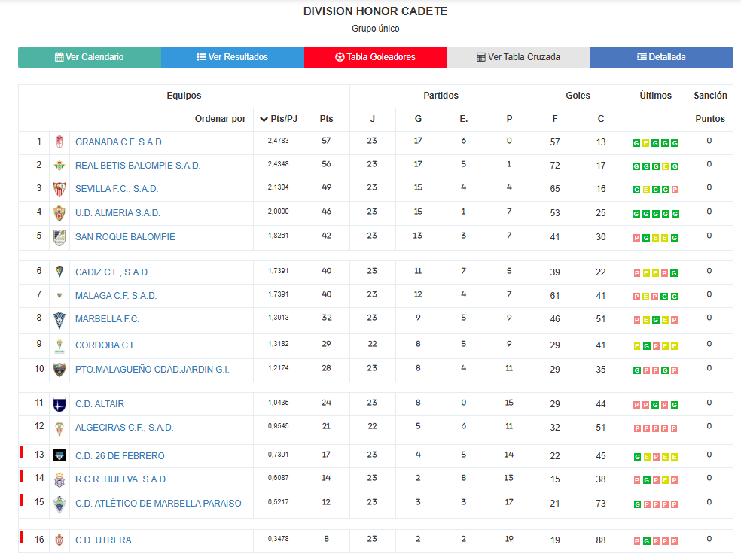Click the Marbella F.C. team crest
This screenshot has width=741, height=560.
click(59, 320)
